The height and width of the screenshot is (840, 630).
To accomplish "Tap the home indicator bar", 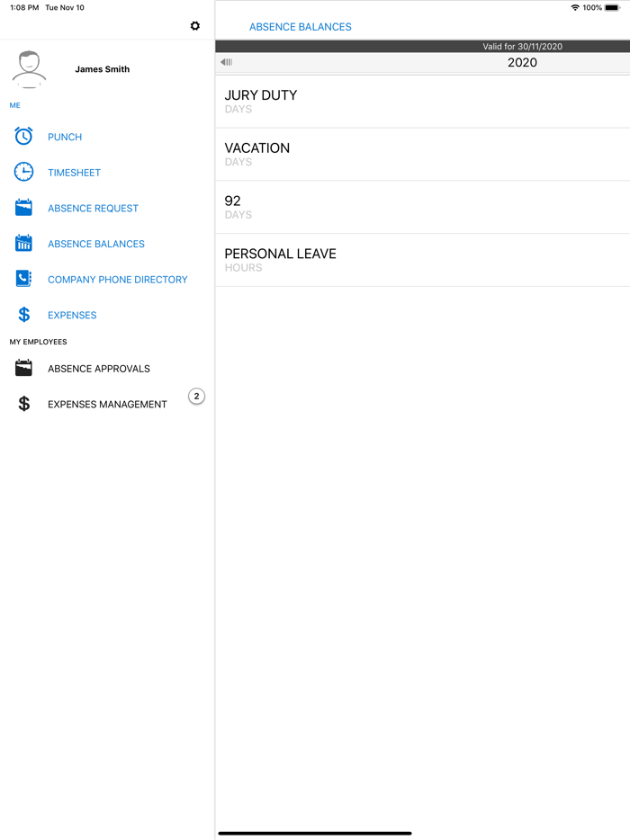I will [x=315, y=833].
